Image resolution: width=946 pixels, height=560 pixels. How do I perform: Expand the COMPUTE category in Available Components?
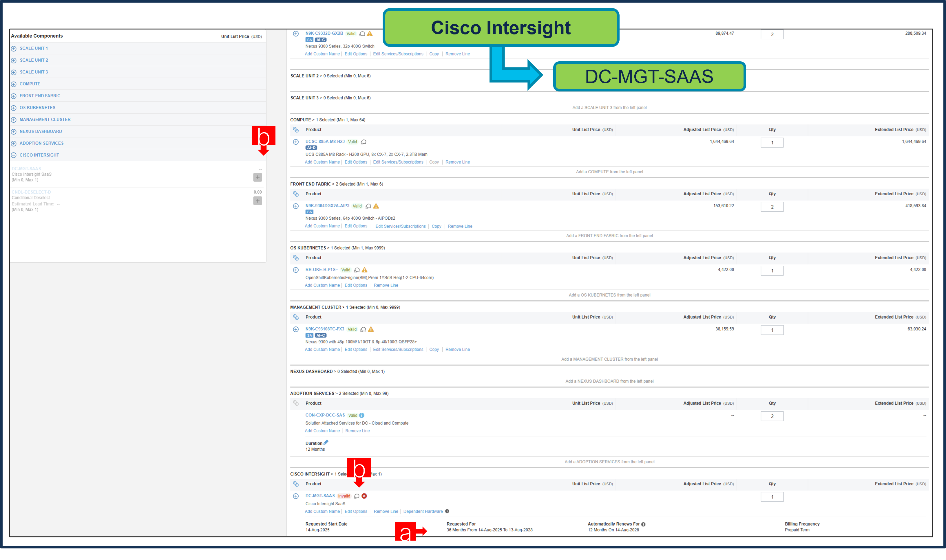[x=14, y=84]
